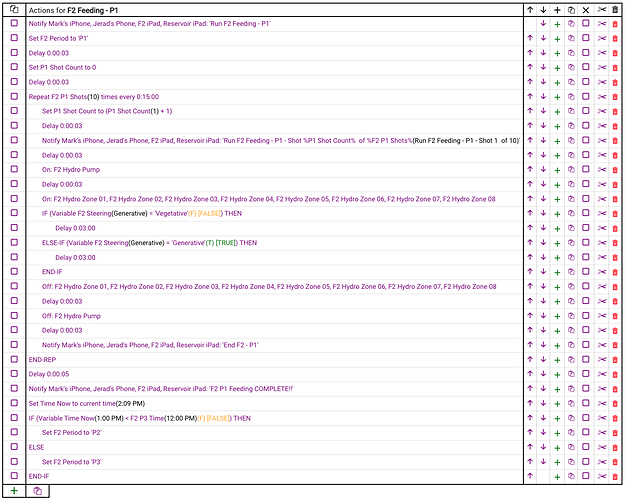Select the left checkbox for 'On: F2 Hydro Pump'
Image resolution: width=626 pixels, height=500 pixels.
[14, 169]
